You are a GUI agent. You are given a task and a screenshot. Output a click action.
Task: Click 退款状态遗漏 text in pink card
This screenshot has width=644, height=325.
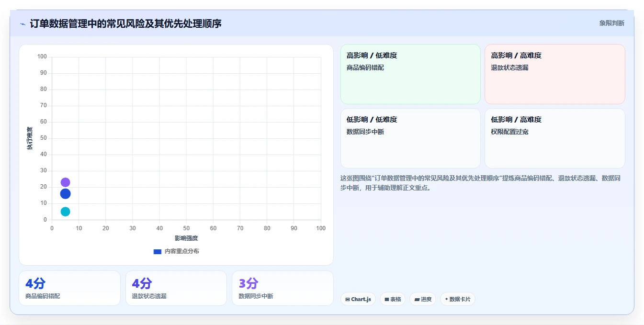509,67
